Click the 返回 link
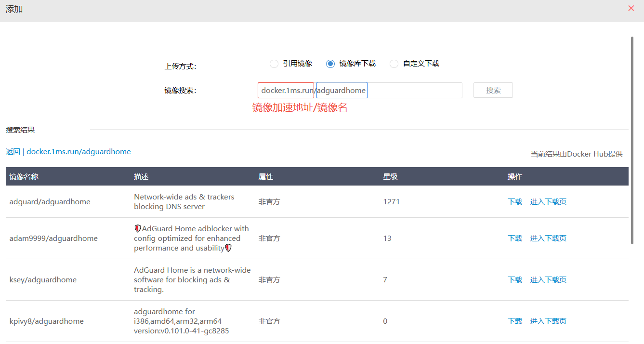Screen dimensions: 644x344 [13, 151]
